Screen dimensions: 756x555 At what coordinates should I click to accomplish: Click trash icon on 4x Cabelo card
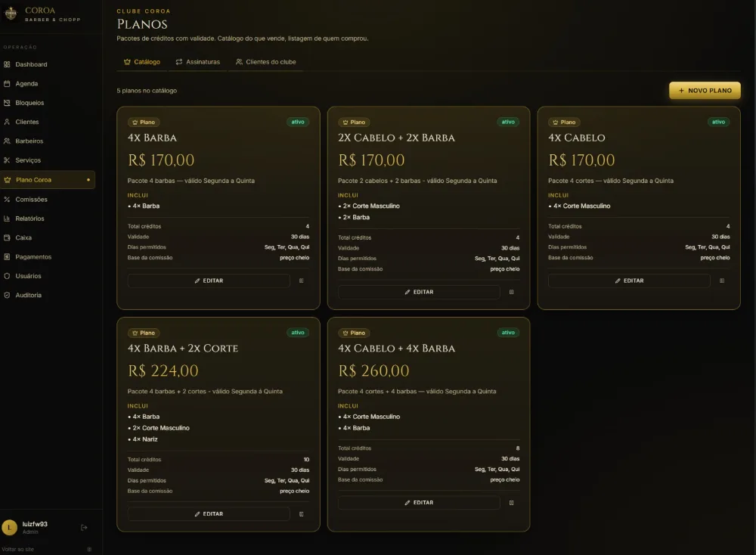coord(722,281)
